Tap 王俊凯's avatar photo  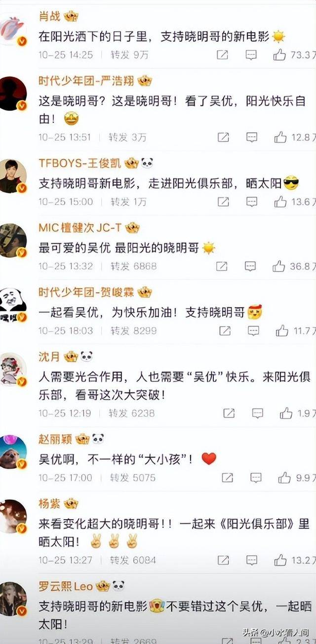[x=13, y=176]
